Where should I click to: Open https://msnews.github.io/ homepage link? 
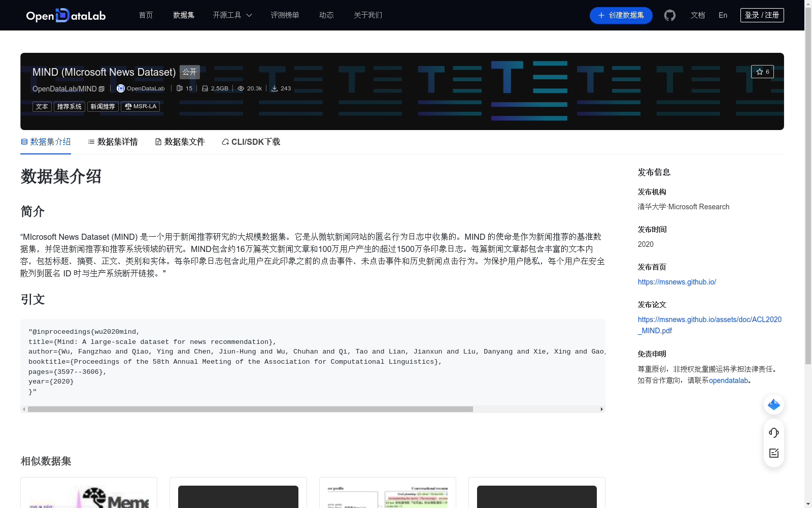676,282
